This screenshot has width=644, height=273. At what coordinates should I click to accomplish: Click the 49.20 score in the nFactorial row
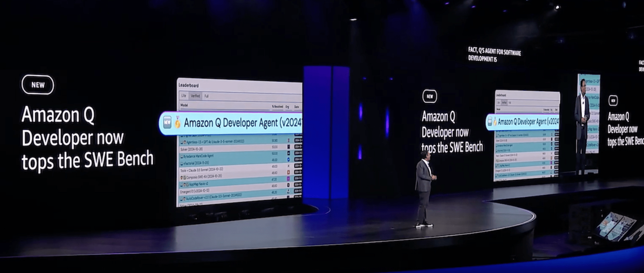[x=274, y=160]
